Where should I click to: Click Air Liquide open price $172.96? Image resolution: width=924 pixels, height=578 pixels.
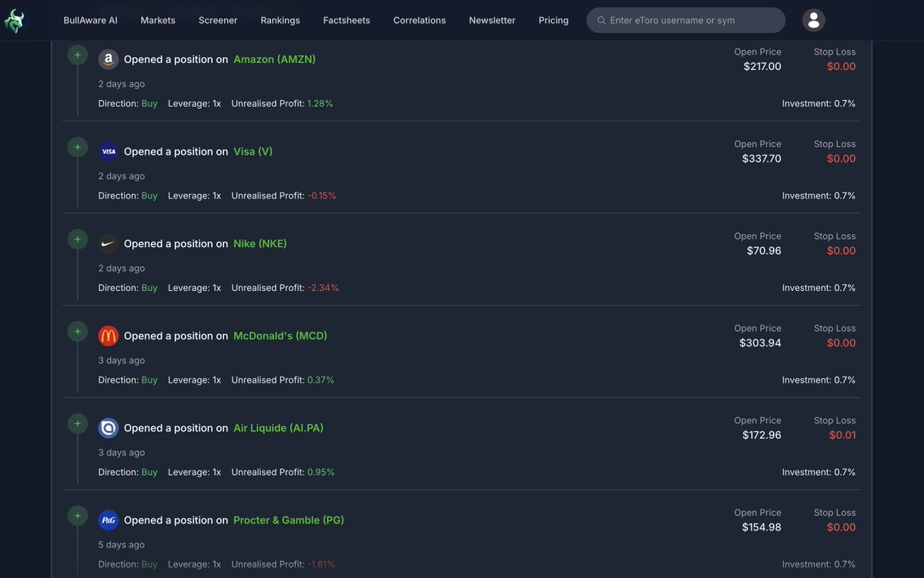click(x=762, y=435)
